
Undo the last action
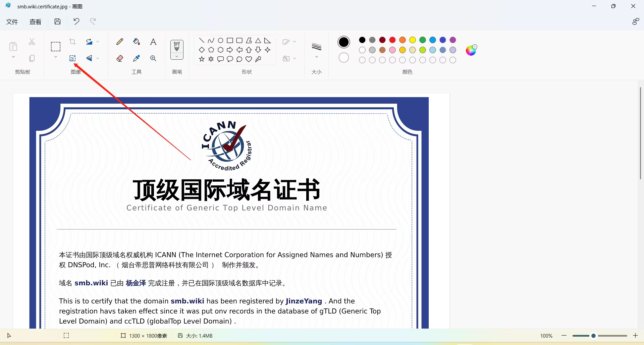tap(76, 21)
